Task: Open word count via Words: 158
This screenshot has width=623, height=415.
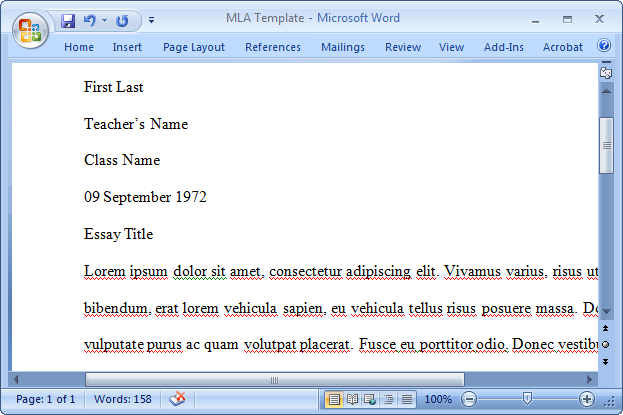Action: [x=122, y=399]
